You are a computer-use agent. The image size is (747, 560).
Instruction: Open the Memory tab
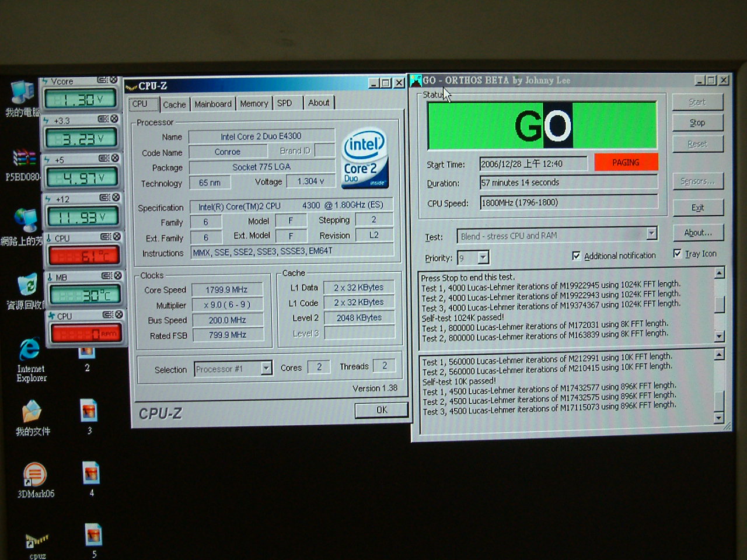pos(254,103)
